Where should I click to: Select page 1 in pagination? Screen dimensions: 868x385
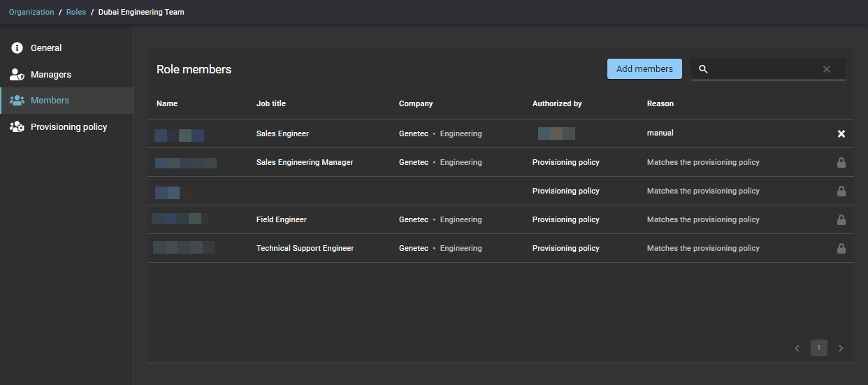[x=819, y=348]
